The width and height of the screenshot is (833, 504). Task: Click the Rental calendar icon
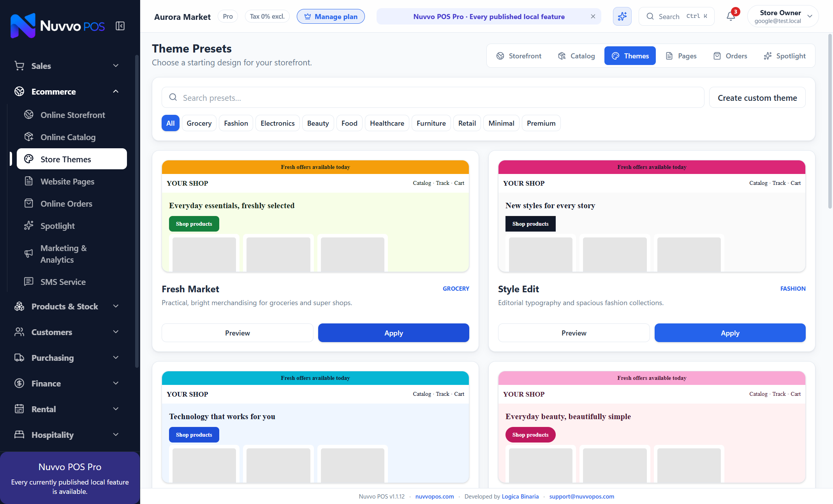tap(19, 409)
